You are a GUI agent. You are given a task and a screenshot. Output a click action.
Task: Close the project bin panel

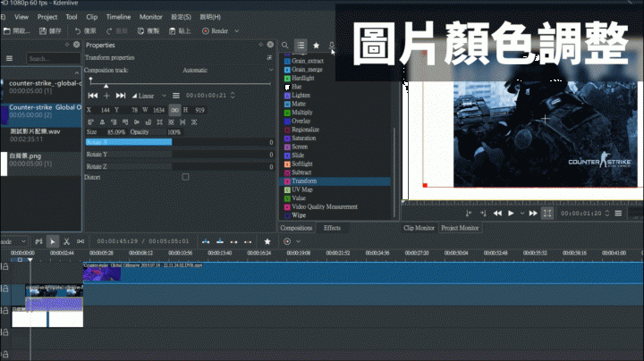click(x=76, y=45)
